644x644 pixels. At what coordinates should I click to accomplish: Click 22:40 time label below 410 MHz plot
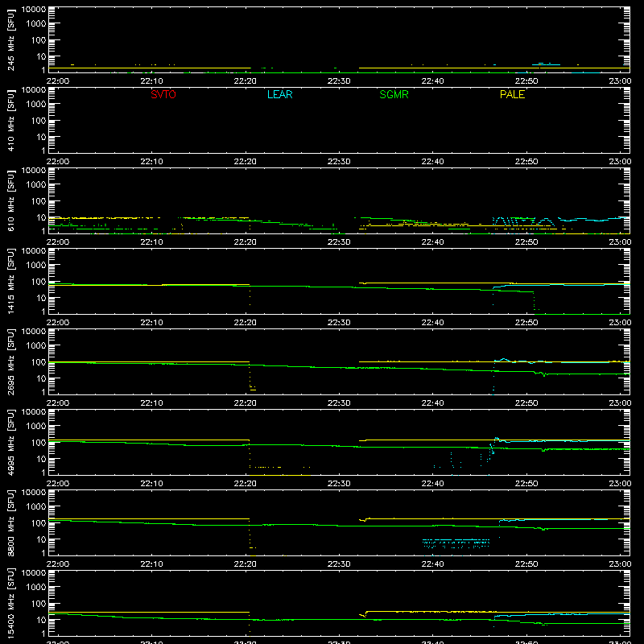432,162
